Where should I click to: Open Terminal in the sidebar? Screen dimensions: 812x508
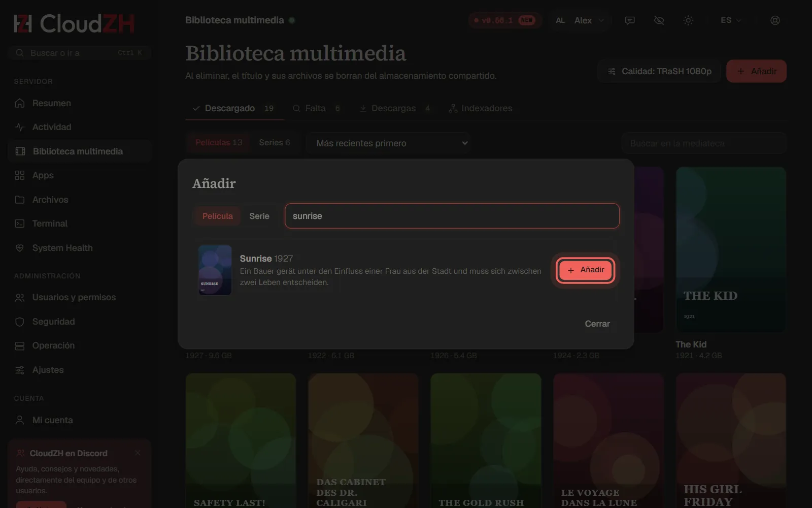tap(80, 224)
